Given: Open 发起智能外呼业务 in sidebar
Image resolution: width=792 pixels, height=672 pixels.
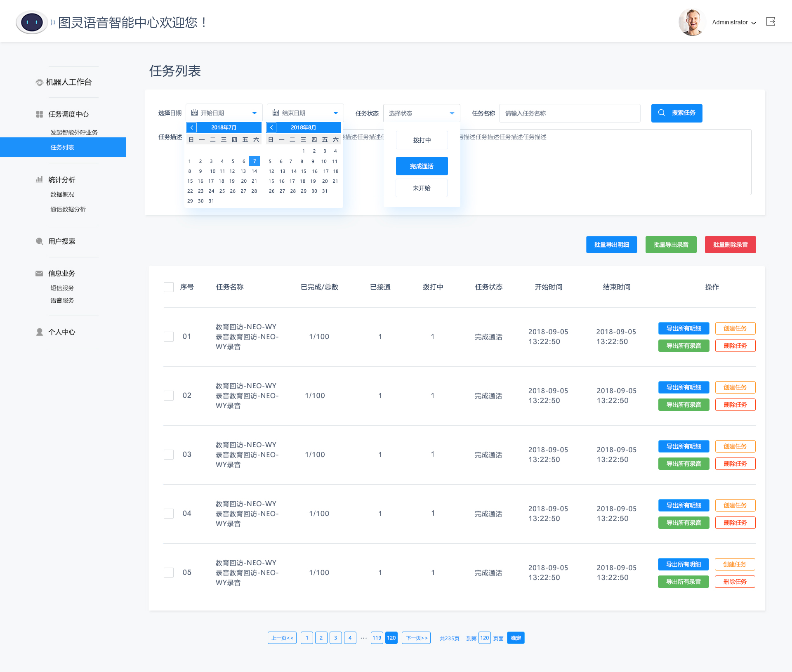Looking at the screenshot, I should point(74,132).
